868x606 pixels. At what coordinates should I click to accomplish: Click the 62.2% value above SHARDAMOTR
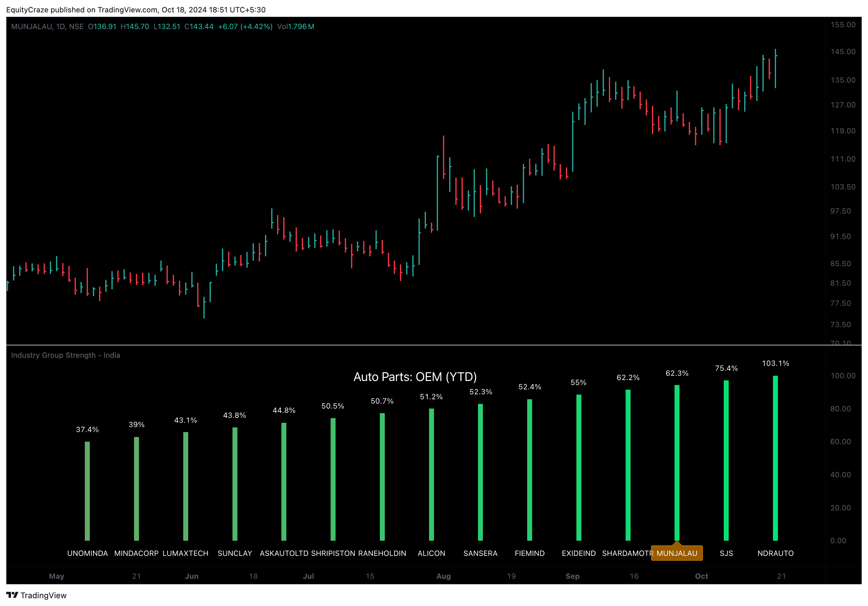[x=628, y=378]
